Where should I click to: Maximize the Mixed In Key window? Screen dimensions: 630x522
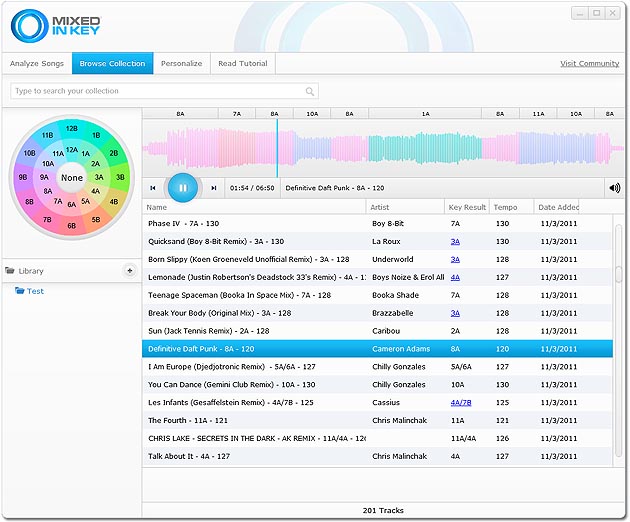coord(597,13)
